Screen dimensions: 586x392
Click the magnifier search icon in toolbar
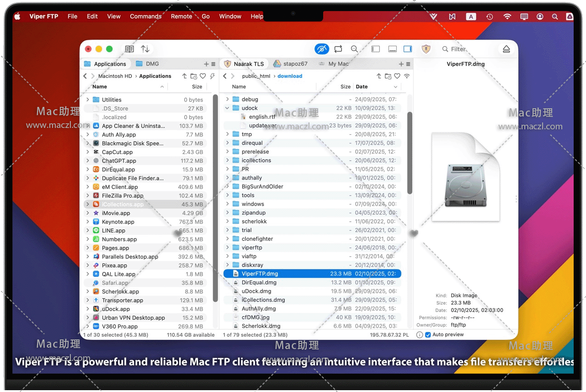(354, 49)
